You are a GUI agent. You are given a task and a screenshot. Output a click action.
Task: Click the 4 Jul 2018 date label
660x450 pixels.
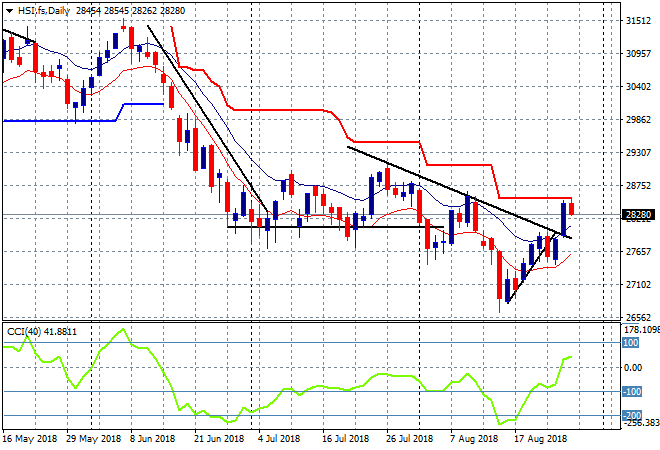pyautogui.click(x=279, y=439)
